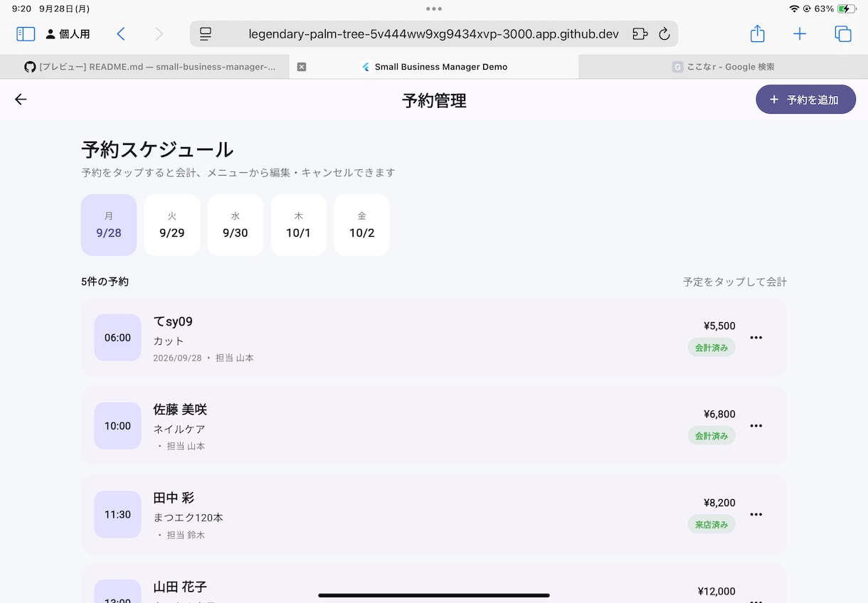
Task: Toggle the Safari sidebar icon
Action: [x=26, y=33]
